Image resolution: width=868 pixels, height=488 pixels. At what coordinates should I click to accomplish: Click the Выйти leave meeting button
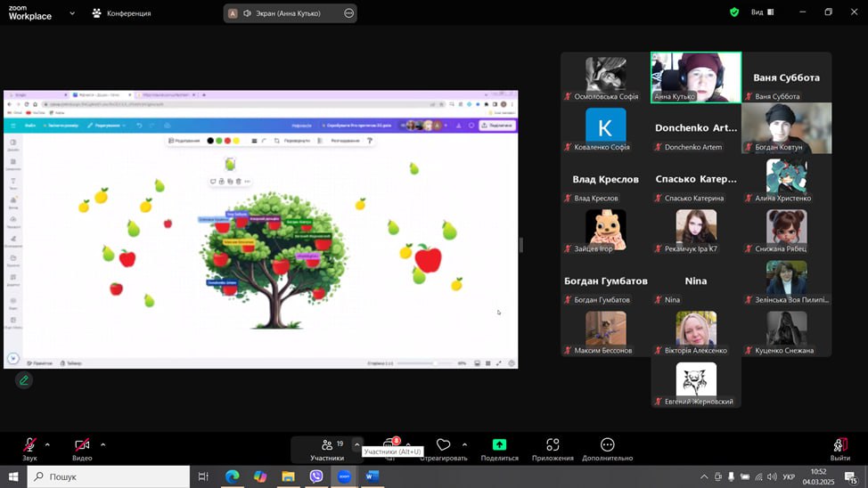tap(839, 448)
